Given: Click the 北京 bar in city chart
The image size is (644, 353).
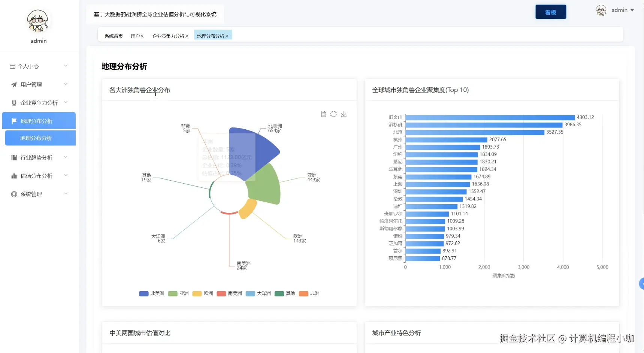Looking at the screenshot, I should tap(475, 132).
